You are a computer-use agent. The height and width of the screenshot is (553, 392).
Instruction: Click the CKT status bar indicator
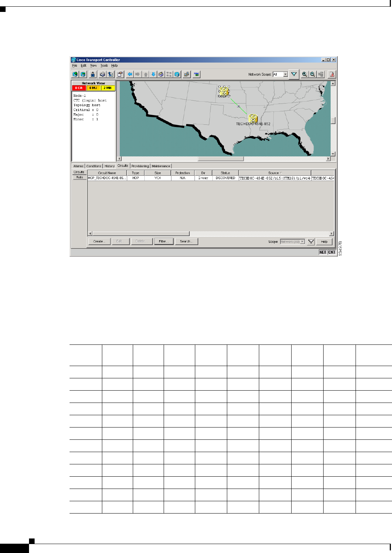coord(332,252)
